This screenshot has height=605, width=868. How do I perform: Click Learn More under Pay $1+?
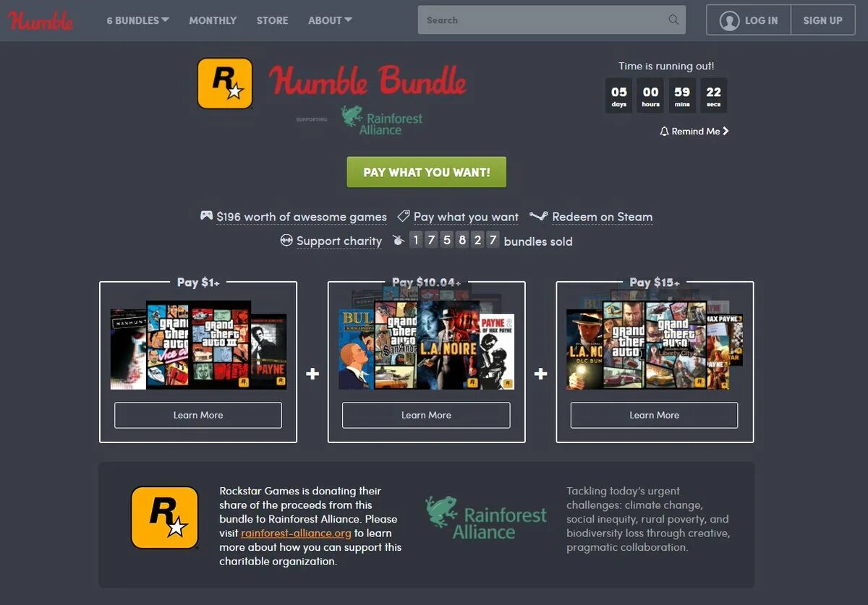point(198,415)
